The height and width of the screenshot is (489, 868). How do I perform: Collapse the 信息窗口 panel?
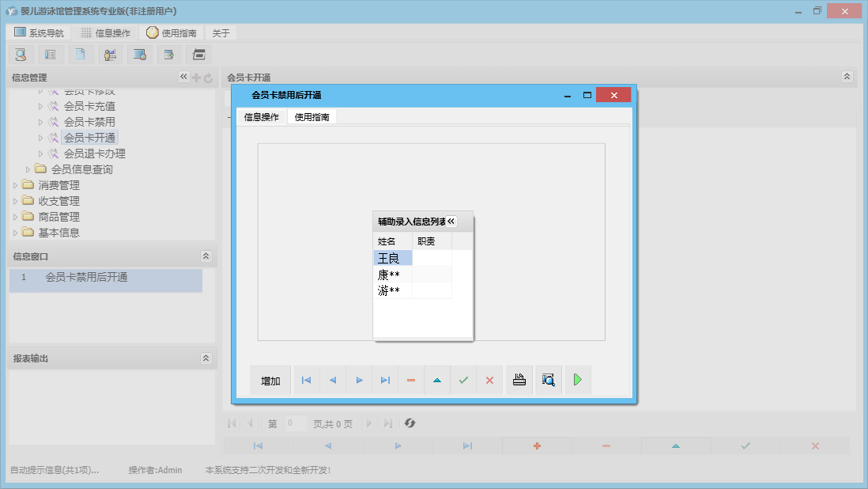(x=206, y=256)
